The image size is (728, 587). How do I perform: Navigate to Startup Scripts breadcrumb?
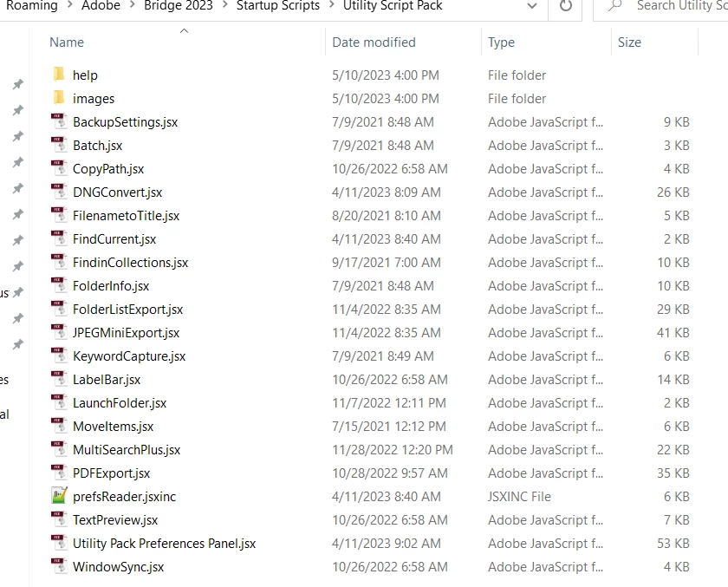278,5
